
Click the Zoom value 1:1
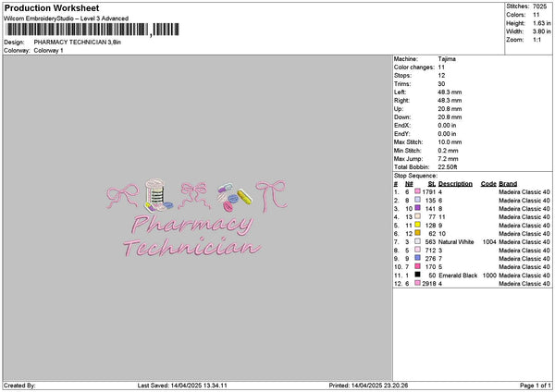coord(536,40)
